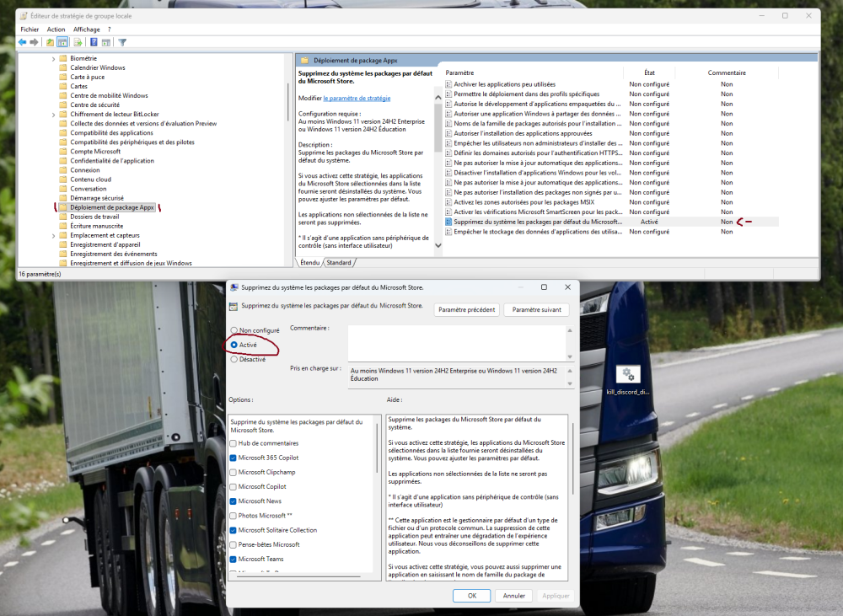Uncheck the Microsoft News checkbox
The image size is (843, 616).
(233, 501)
